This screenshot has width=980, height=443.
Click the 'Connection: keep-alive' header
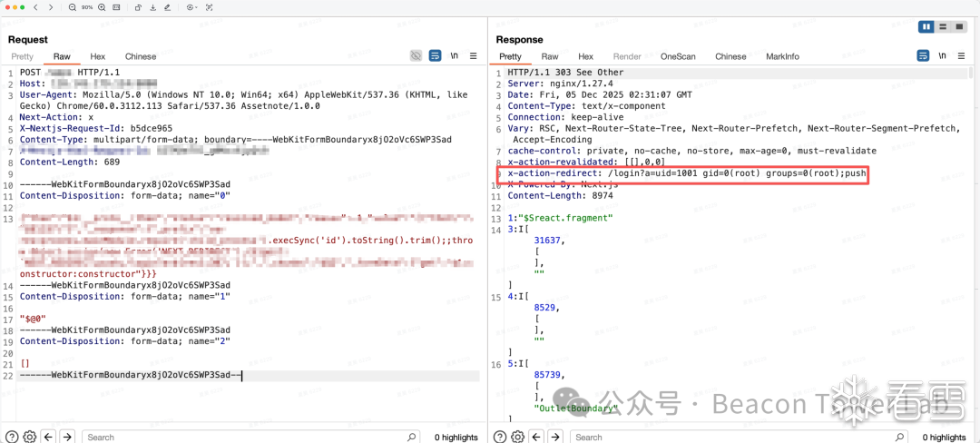(563, 117)
